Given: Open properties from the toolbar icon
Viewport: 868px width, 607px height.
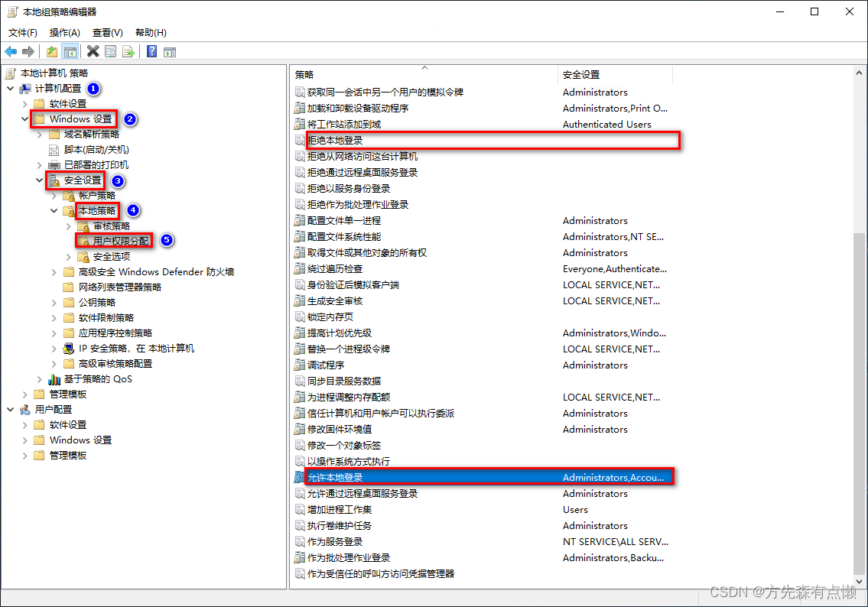Looking at the screenshot, I should point(111,52).
